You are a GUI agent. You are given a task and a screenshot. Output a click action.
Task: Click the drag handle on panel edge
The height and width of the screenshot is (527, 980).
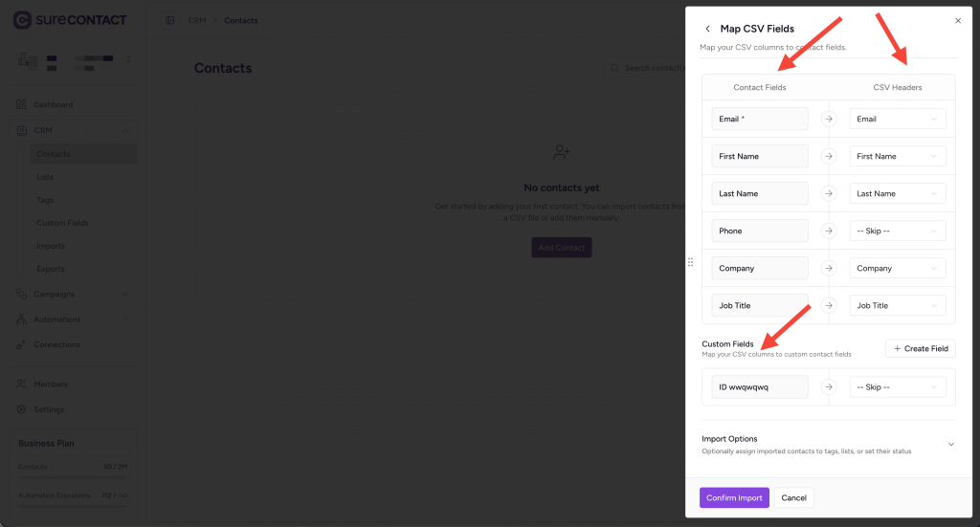tap(690, 262)
